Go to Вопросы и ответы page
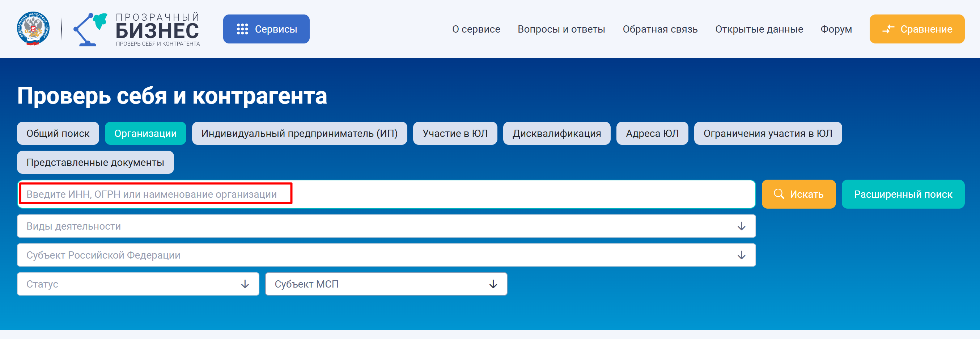 561,29
